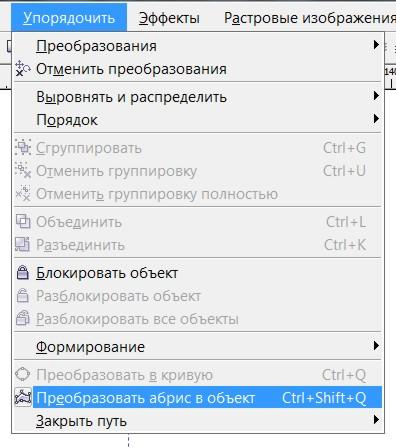Click the Преобразовать в кривую icon
Image resolution: width=396 pixels, height=448 pixels.
23,375
